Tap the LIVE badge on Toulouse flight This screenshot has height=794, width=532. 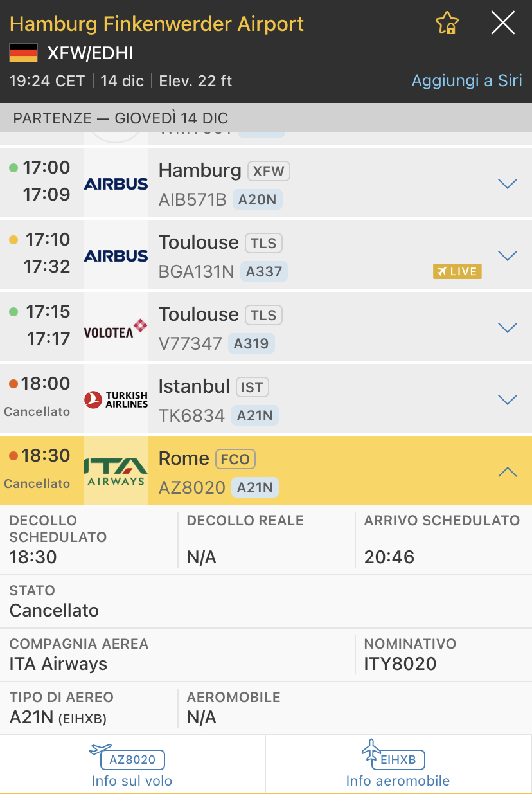457,271
